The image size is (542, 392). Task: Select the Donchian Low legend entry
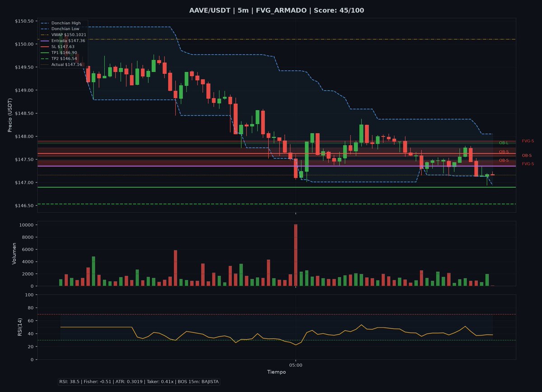pyautogui.click(x=65, y=29)
